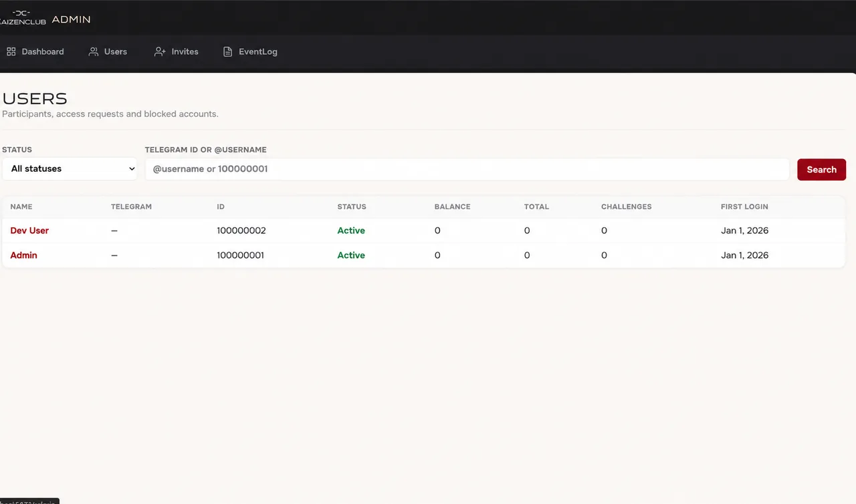Go to the Users menu item
This screenshot has width=856, height=504.
pyautogui.click(x=108, y=51)
